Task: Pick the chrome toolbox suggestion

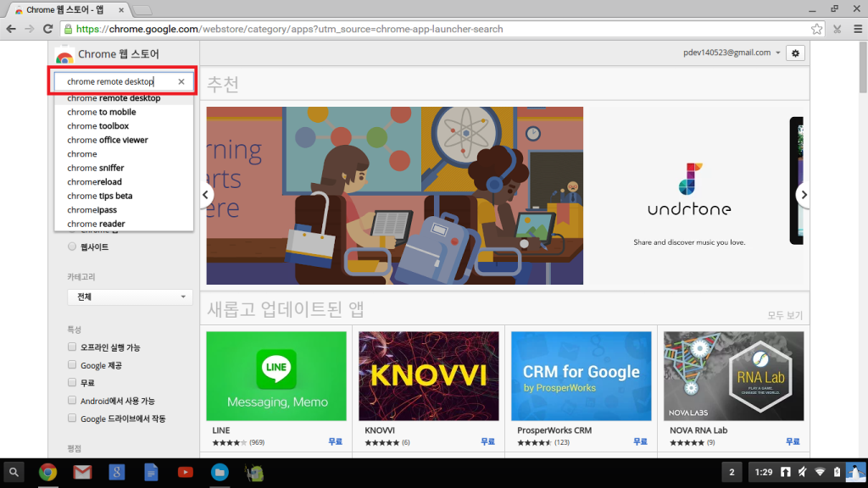Action: (124, 125)
